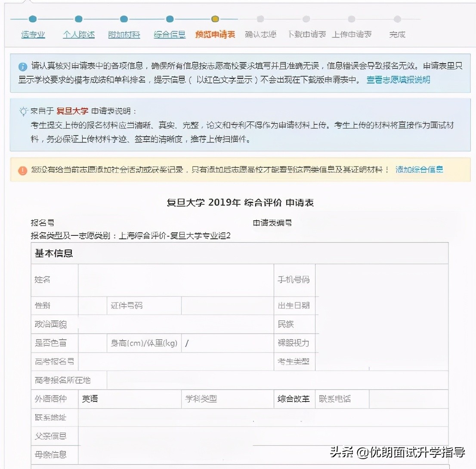Image resolution: width=476 pixels, height=469 pixels.
Task: Click the 上海综合评价-复旦大学专业组2 line
Action: pos(175,235)
